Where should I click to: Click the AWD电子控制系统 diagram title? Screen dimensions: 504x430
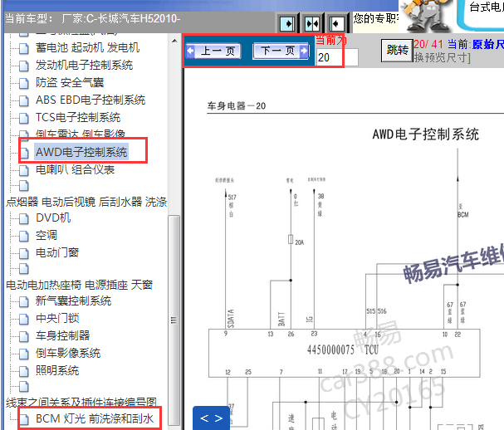pos(426,134)
